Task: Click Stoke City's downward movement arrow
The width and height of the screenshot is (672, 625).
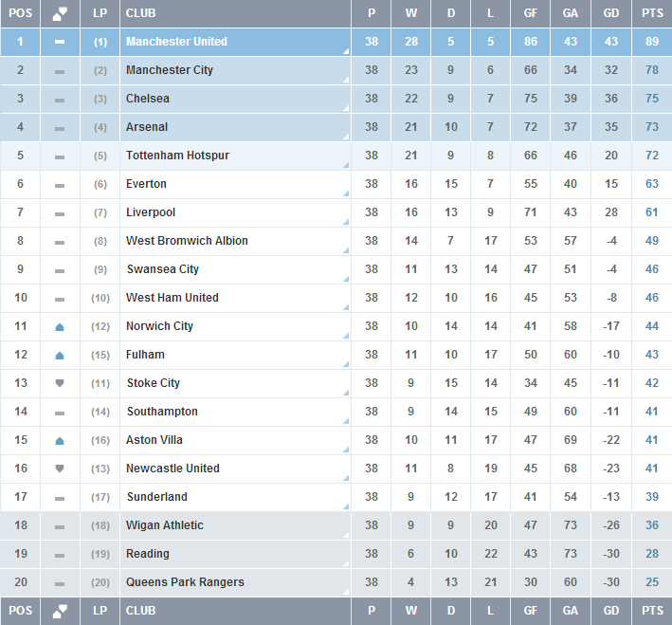Action: 60,383
